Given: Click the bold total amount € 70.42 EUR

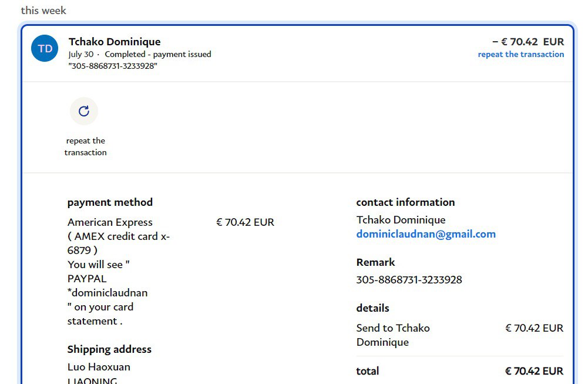Looking at the screenshot, I should click(x=533, y=371).
